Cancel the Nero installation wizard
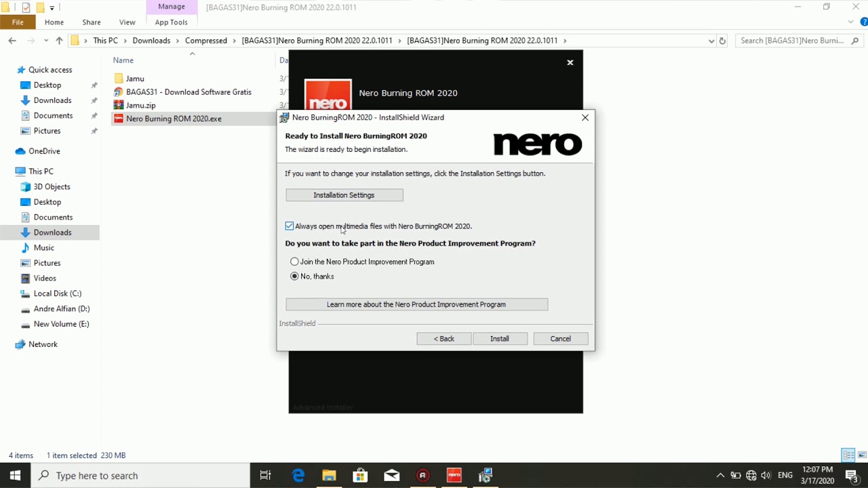Screen dimensions: 868x488 pyautogui.click(x=561, y=339)
